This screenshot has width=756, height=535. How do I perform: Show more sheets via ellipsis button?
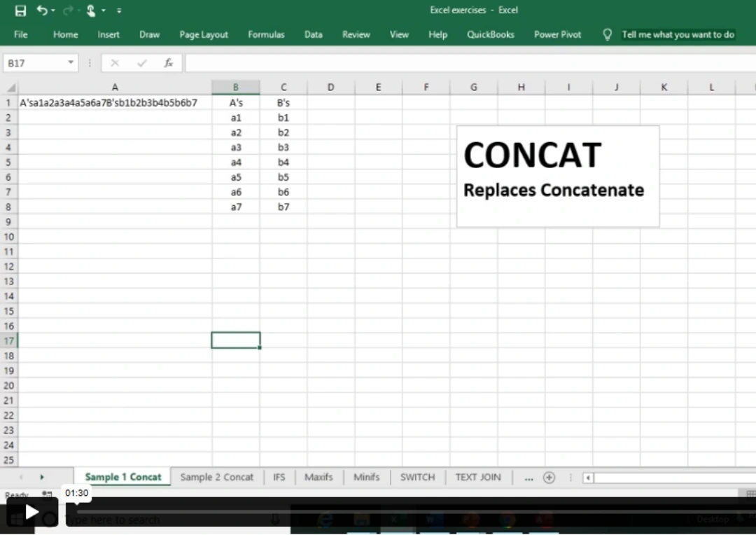528,478
